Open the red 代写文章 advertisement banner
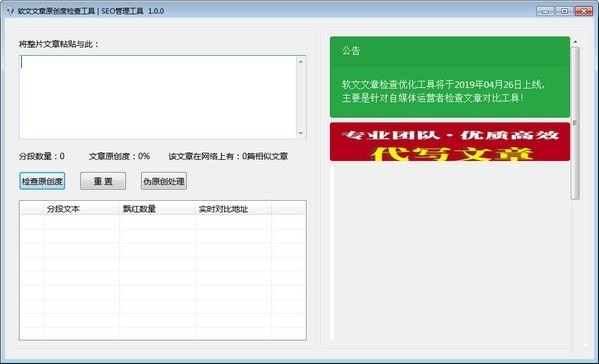 click(450, 142)
